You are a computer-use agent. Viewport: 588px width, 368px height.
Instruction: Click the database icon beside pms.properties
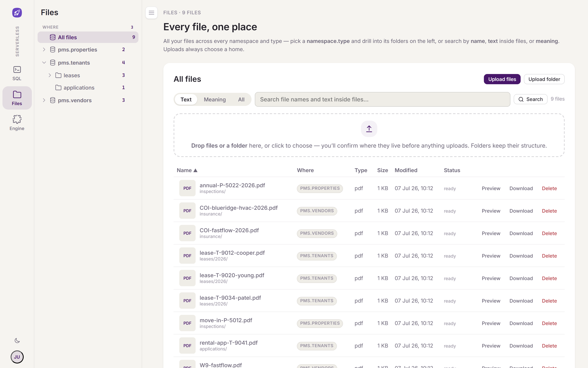click(x=52, y=50)
